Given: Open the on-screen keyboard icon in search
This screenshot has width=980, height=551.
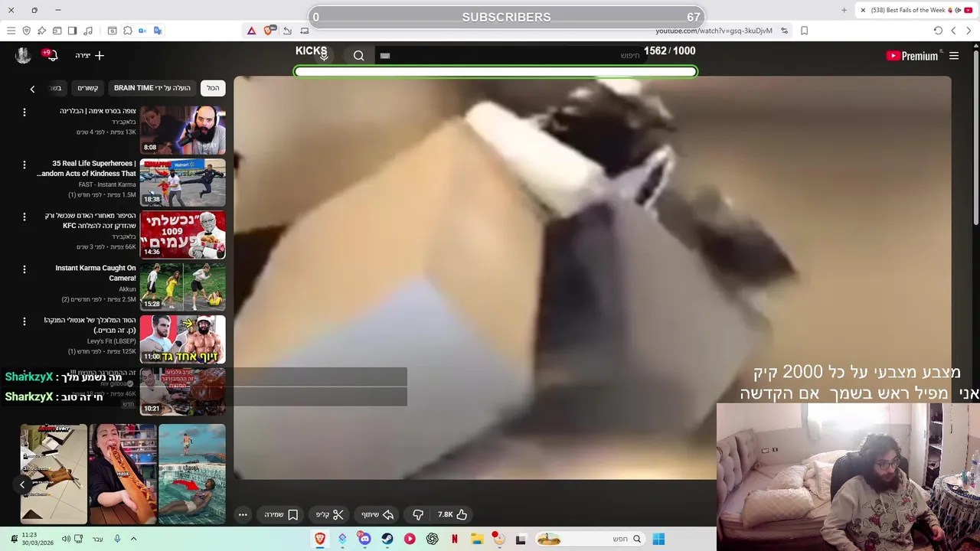Looking at the screenshot, I should pos(385,55).
